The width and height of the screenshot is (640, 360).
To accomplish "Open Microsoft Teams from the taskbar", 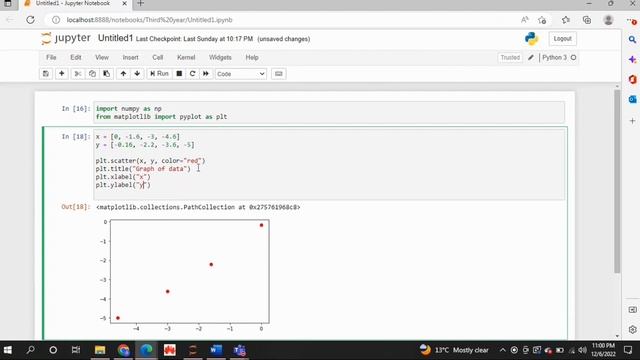I will click(240, 350).
